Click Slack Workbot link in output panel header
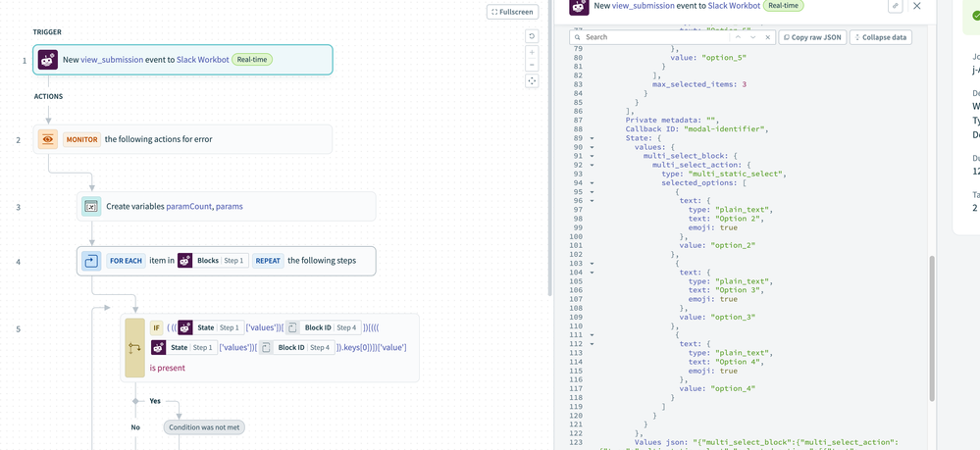The height and width of the screenshot is (450, 980). tap(735, 6)
